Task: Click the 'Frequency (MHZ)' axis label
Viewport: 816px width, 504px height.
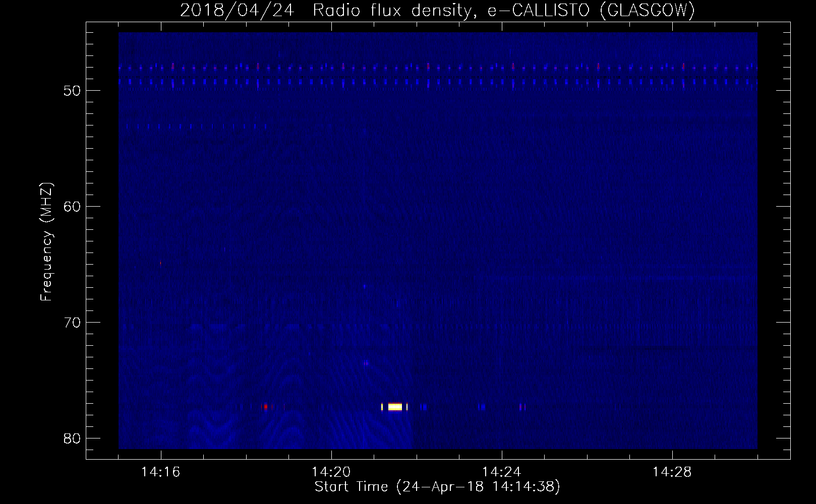Action: tap(46, 242)
